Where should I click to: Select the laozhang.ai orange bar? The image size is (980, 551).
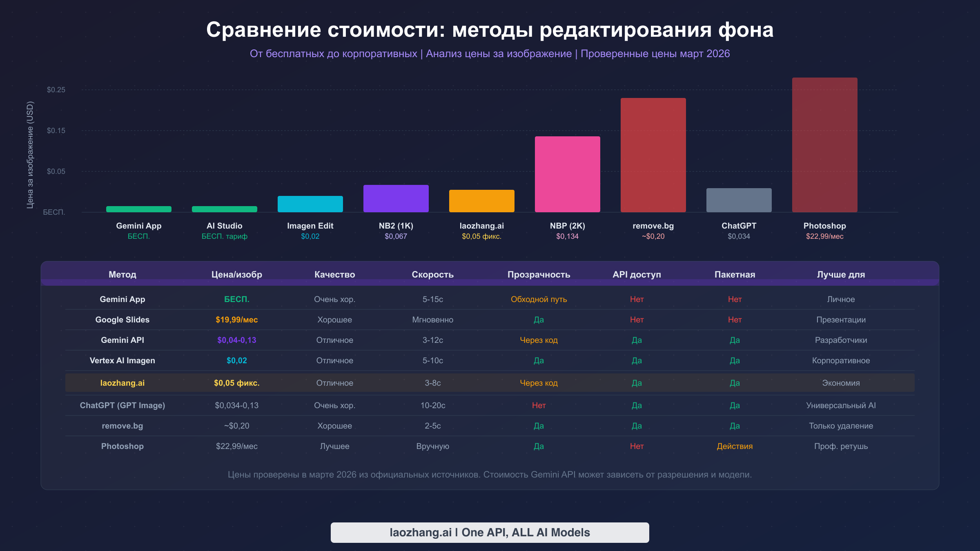click(481, 201)
